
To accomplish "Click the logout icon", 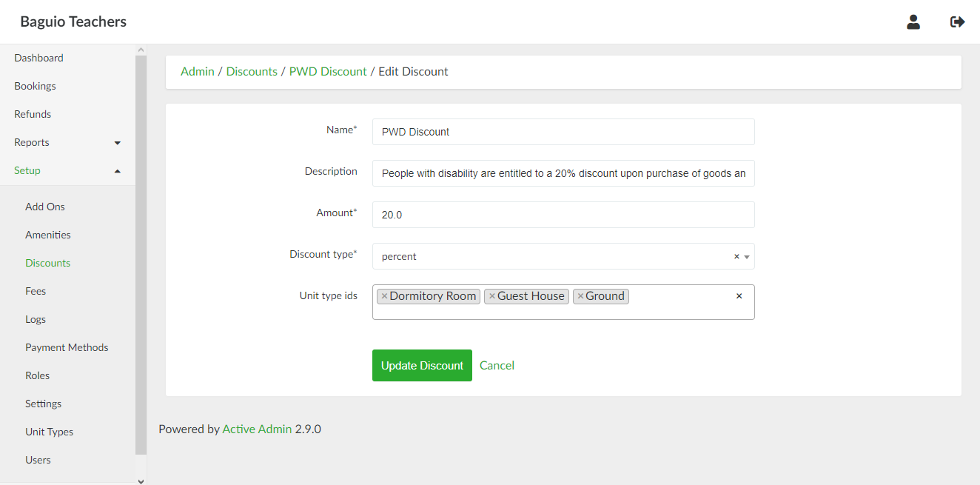I will coord(957,22).
